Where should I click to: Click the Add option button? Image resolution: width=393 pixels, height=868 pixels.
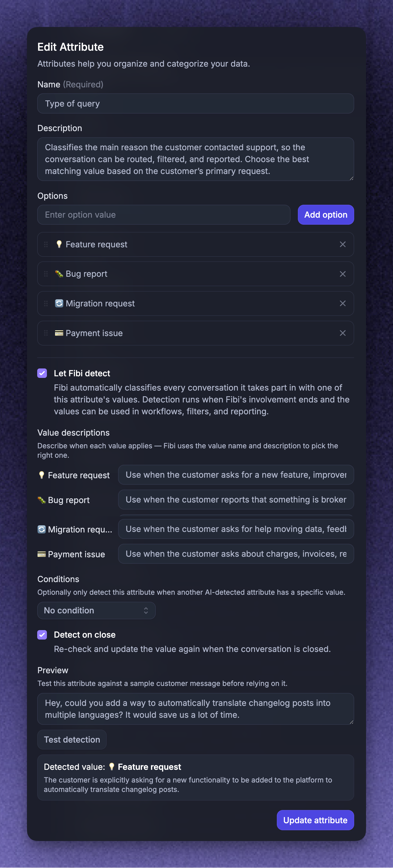[326, 215]
